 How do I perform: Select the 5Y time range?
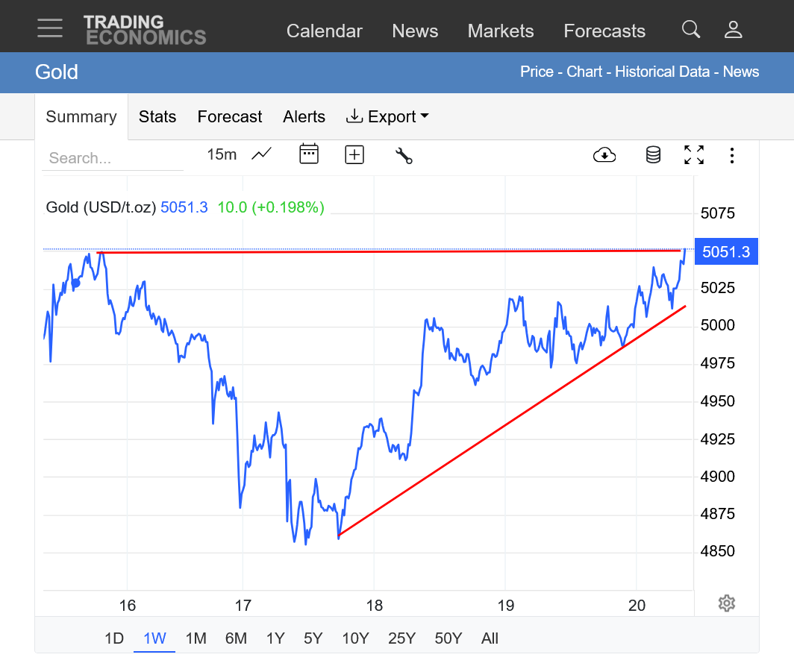click(x=313, y=638)
